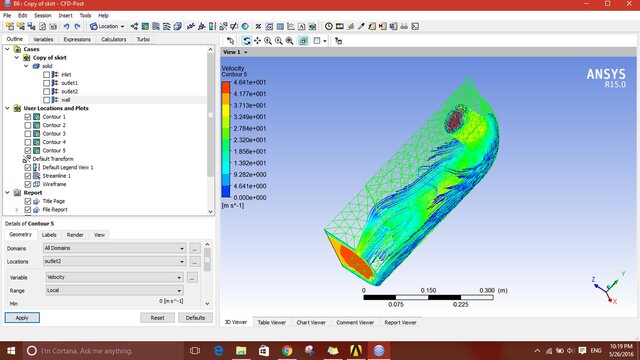Click the ellipsis button beside Variable

[192, 278]
